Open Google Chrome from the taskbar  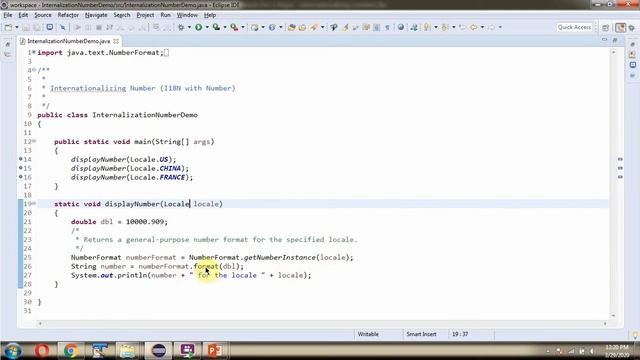click(71, 351)
